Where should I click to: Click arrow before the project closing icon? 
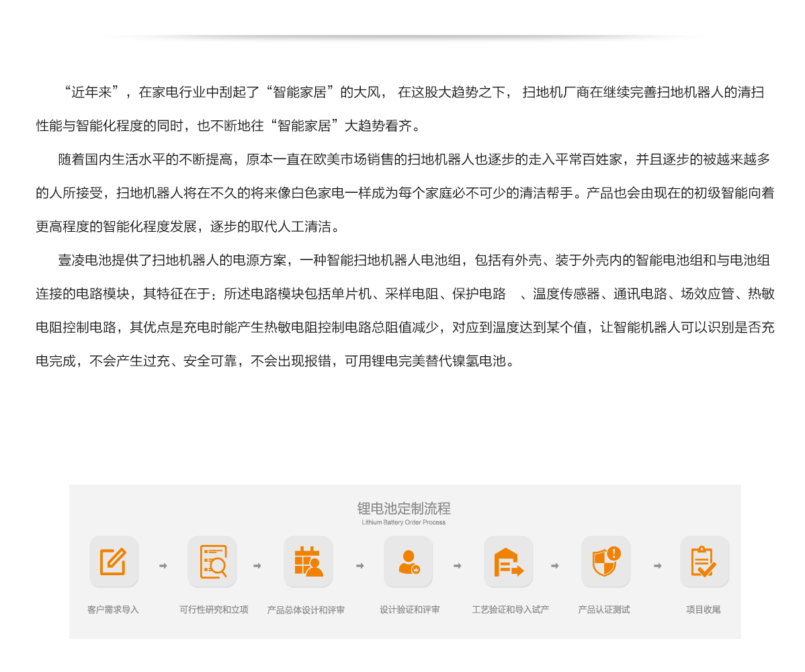click(x=657, y=566)
